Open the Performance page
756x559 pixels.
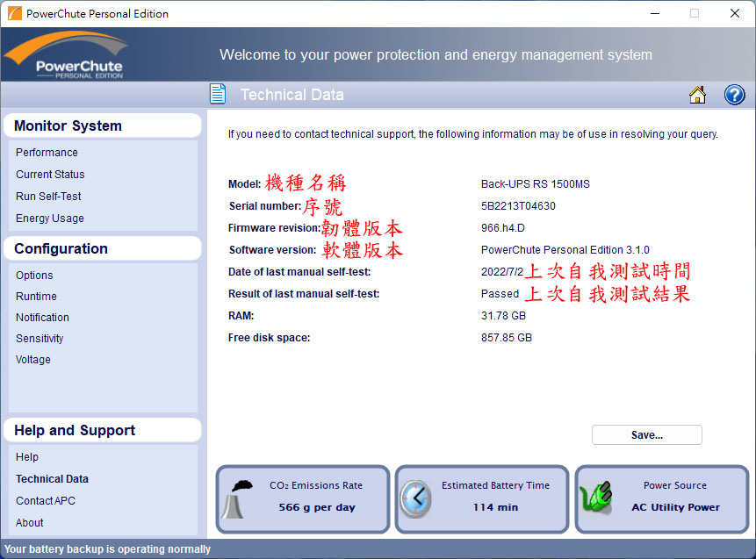coord(47,153)
